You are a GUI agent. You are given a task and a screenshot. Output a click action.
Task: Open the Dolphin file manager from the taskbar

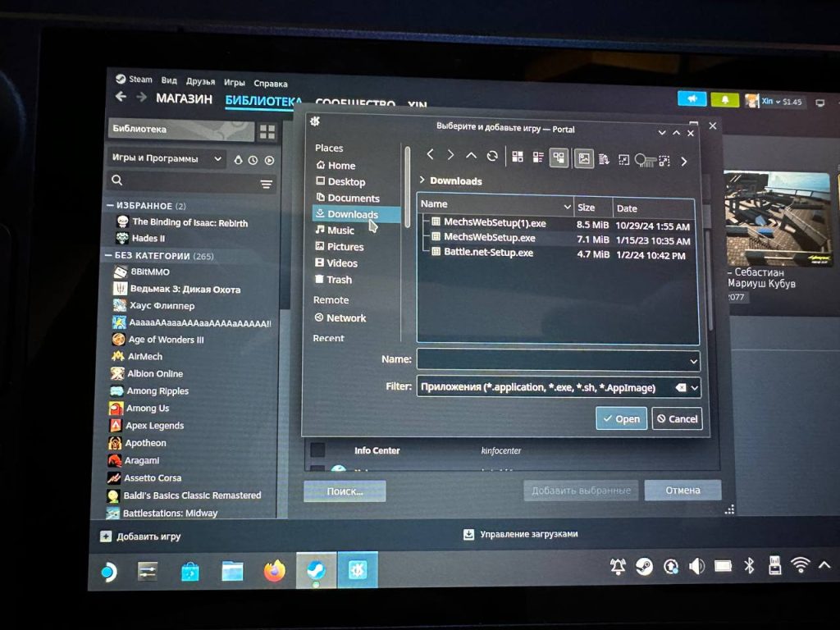[233, 570]
